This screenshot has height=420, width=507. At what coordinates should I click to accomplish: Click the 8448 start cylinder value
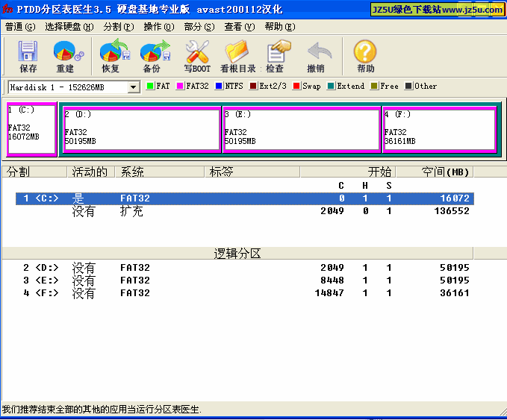(332, 280)
